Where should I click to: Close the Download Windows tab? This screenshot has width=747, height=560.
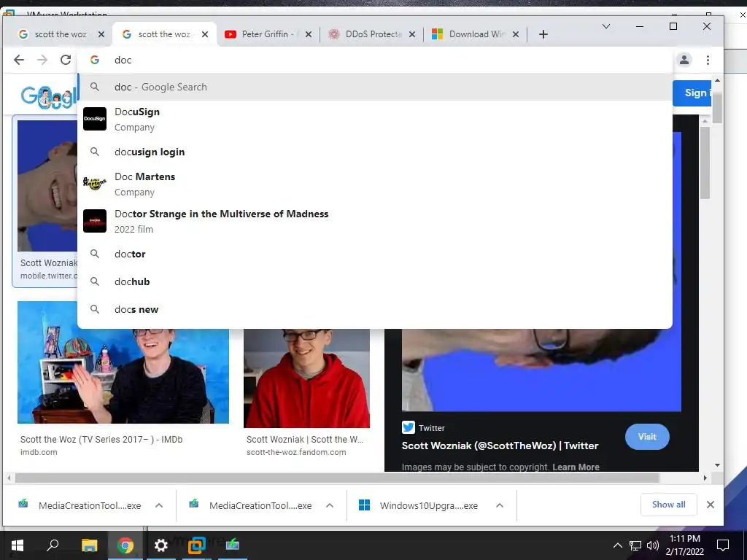pos(516,34)
